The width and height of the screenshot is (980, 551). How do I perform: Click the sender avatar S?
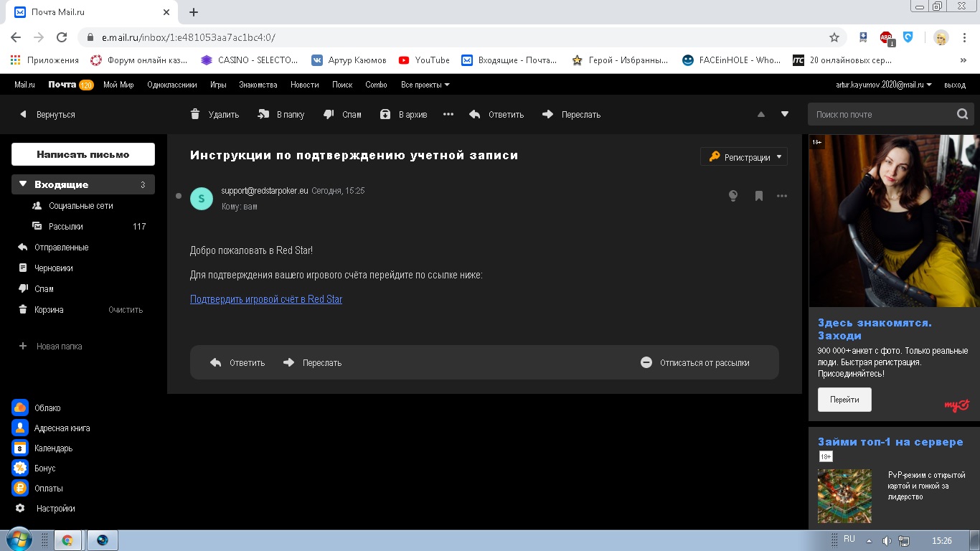click(x=202, y=198)
